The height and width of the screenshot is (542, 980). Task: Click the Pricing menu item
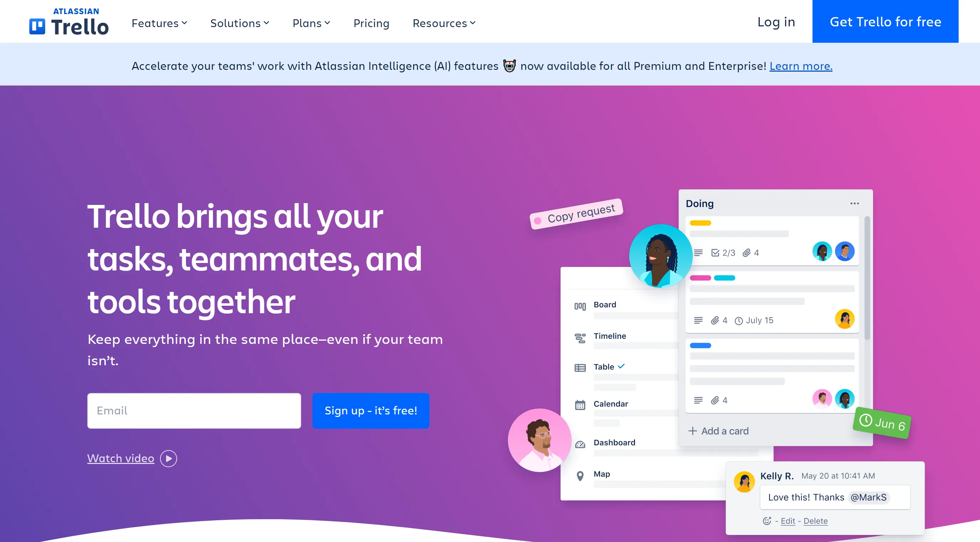tap(372, 23)
